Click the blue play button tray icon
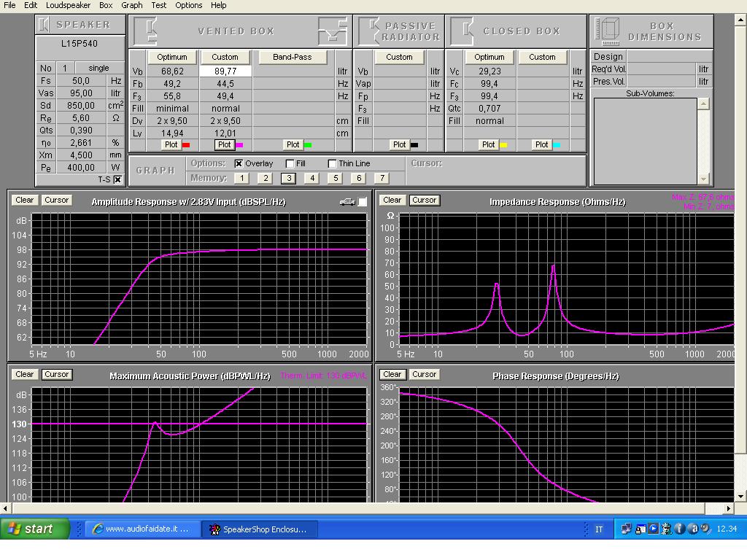This screenshot has height=560, width=747. [x=654, y=529]
